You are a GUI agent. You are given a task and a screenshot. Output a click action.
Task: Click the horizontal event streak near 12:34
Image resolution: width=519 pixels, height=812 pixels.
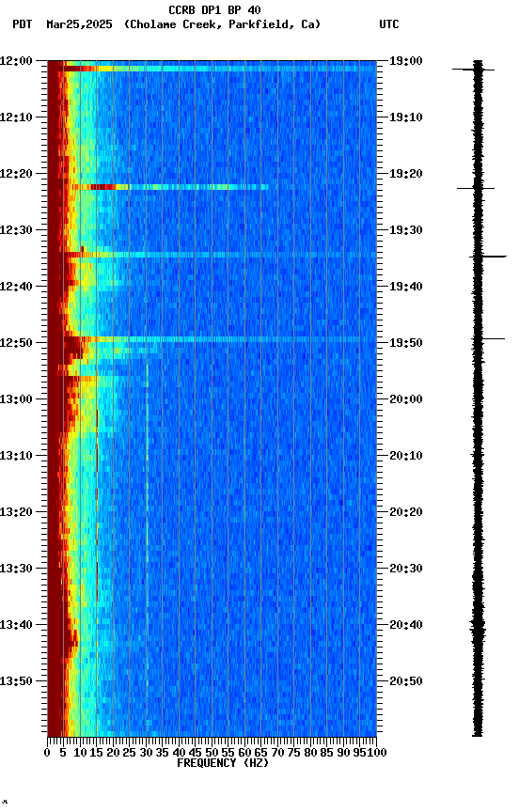[x=220, y=255]
